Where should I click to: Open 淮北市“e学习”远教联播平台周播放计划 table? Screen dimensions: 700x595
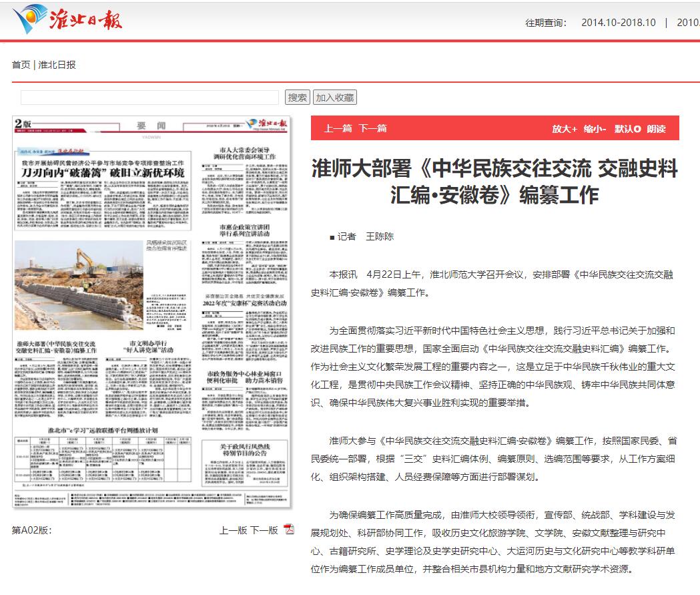[x=103, y=459]
